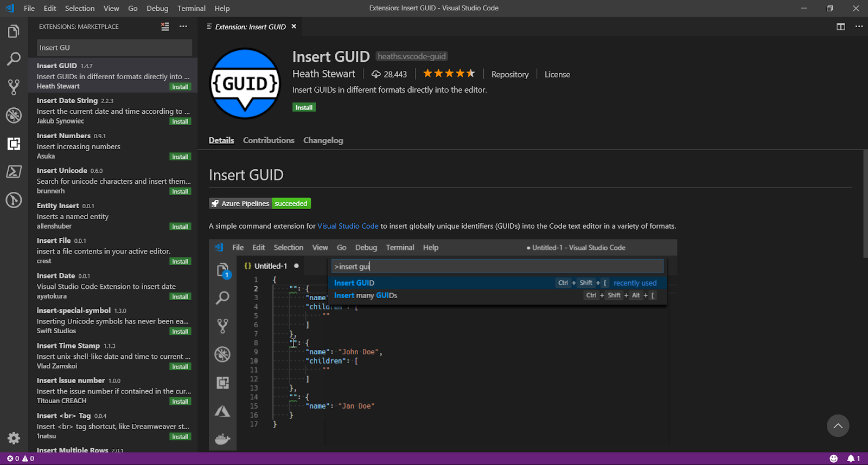868x465 pixels.
Task: Split the editor right
Action: tap(841, 27)
